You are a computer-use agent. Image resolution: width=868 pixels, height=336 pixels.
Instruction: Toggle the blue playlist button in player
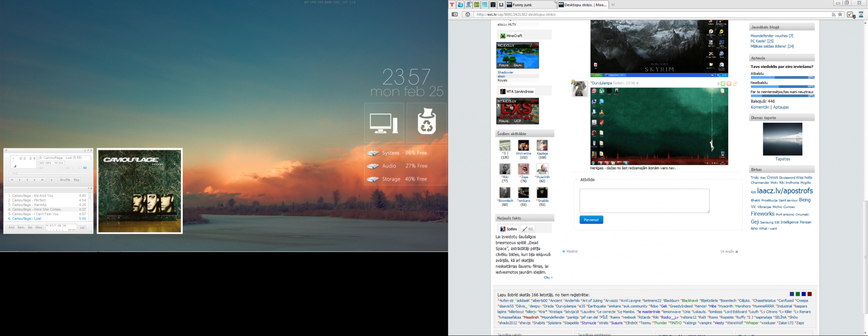coord(85,168)
